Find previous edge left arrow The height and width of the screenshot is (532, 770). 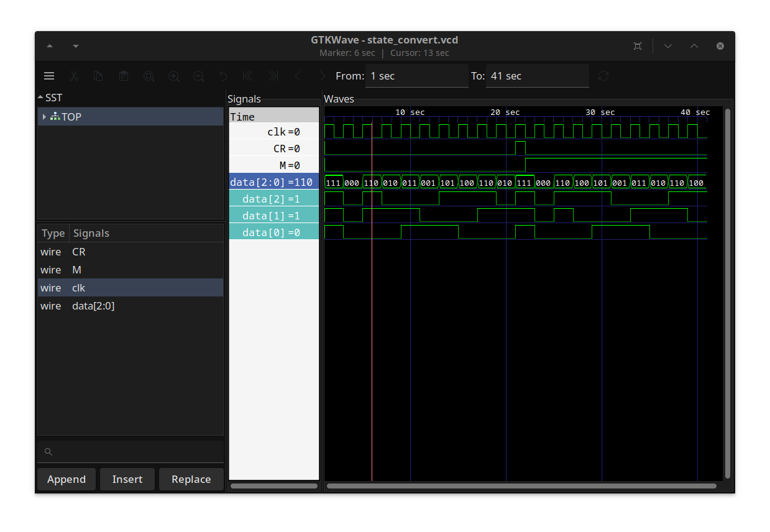298,76
